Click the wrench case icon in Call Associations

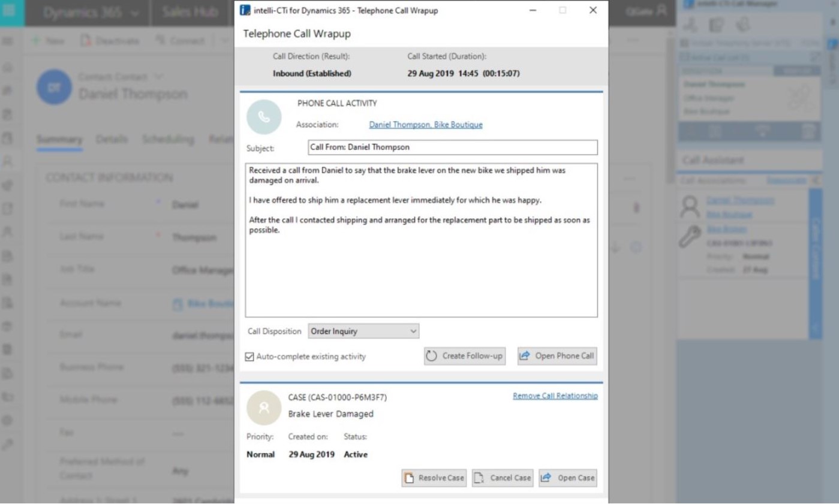pyautogui.click(x=691, y=236)
